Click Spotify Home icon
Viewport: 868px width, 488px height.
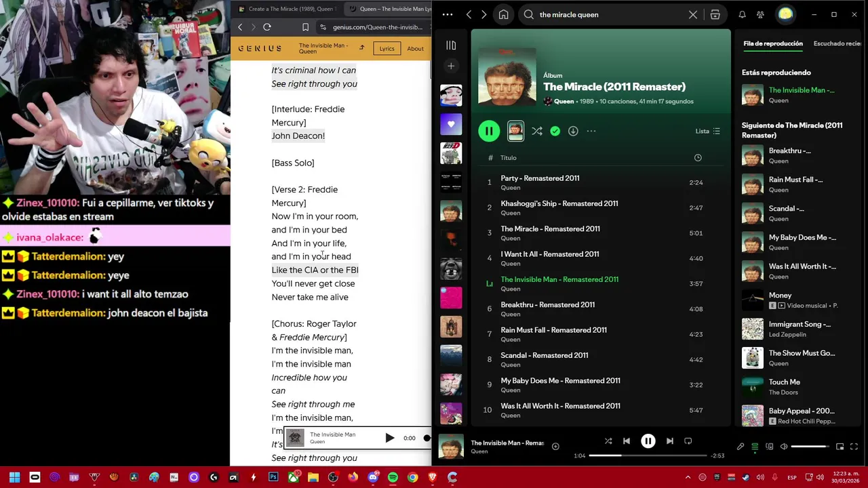point(503,14)
